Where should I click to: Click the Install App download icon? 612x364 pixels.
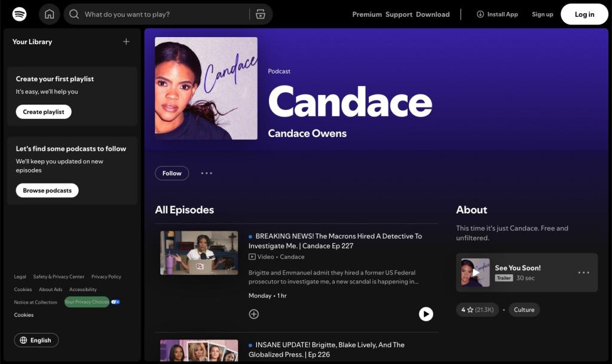(x=480, y=14)
